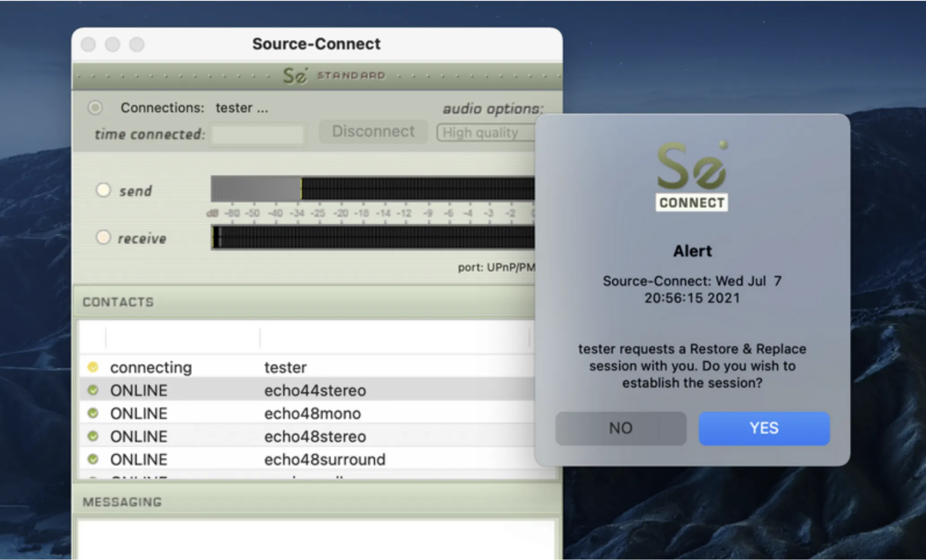Click the green online dot for echo48mono
926x560 pixels.
click(x=93, y=413)
